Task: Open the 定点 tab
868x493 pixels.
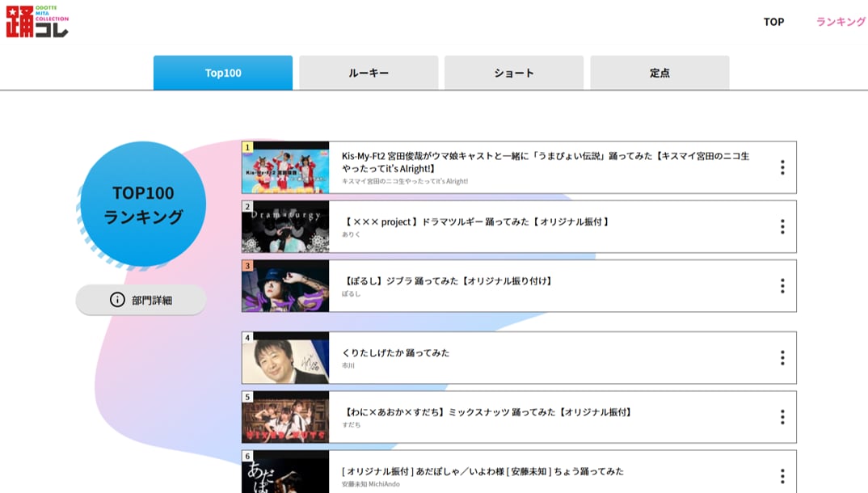Action: [x=659, y=73]
